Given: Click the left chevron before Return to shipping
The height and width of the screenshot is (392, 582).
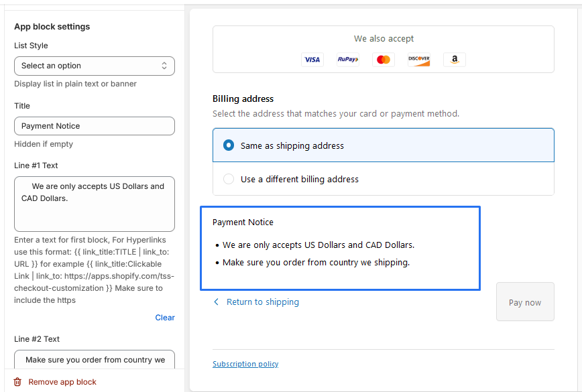Looking at the screenshot, I should (x=217, y=302).
